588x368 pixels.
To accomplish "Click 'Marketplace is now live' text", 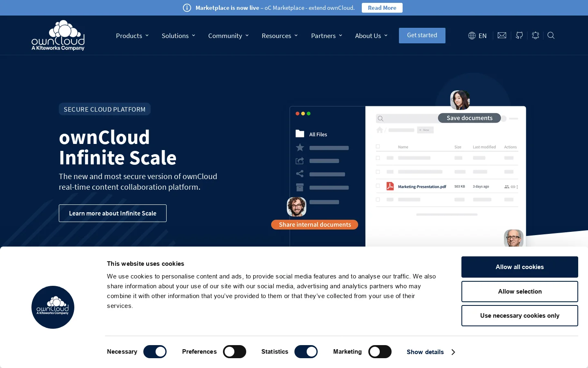I will 227,8.
